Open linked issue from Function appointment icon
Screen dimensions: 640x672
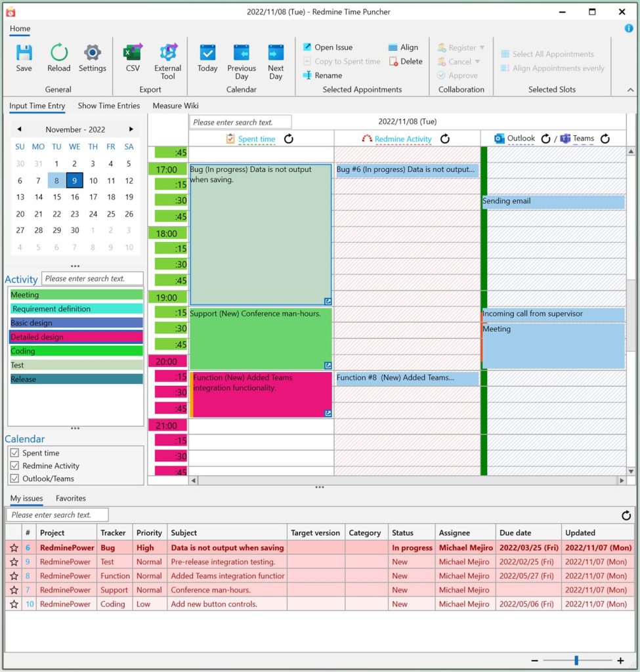(328, 413)
